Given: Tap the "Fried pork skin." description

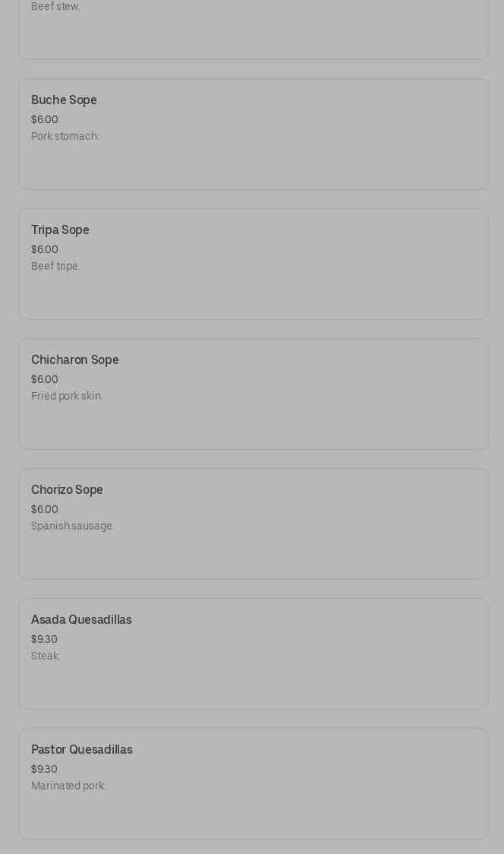Looking at the screenshot, I should tap(67, 397).
